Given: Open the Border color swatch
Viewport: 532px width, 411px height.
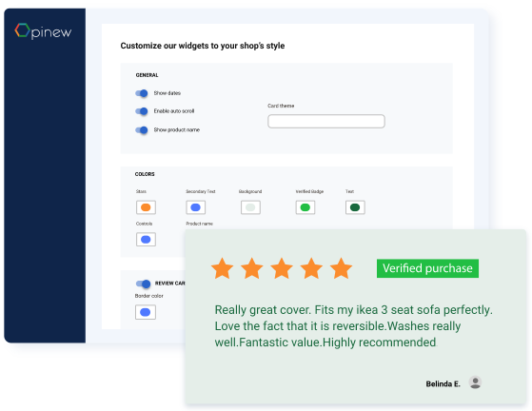Looking at the screenshot, I should click(x=146, y=312).
